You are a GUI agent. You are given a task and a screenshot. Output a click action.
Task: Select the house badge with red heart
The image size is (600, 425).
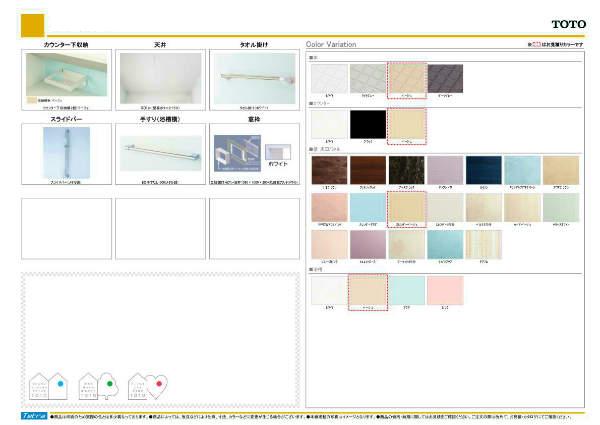click(x=147, y=385)
